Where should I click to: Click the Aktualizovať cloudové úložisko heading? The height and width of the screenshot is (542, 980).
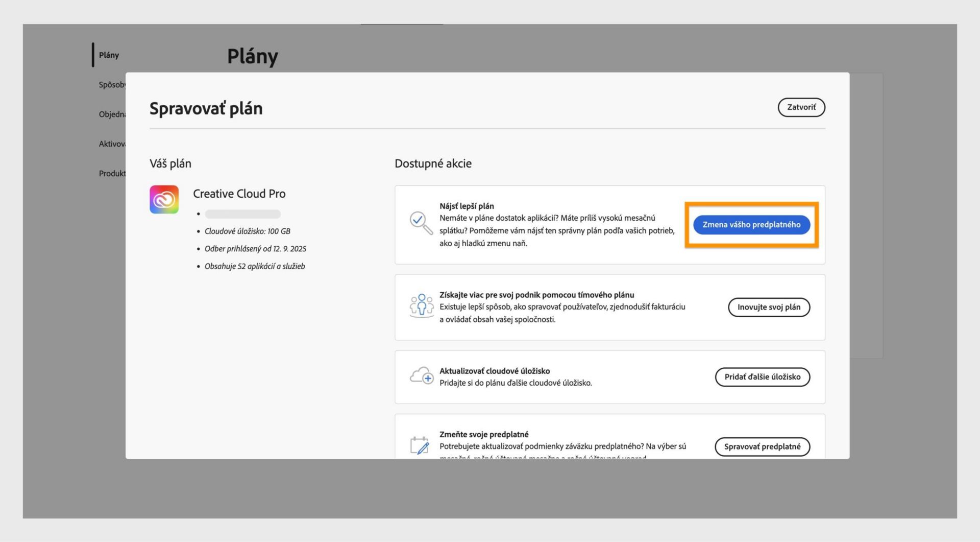point(494,371)
